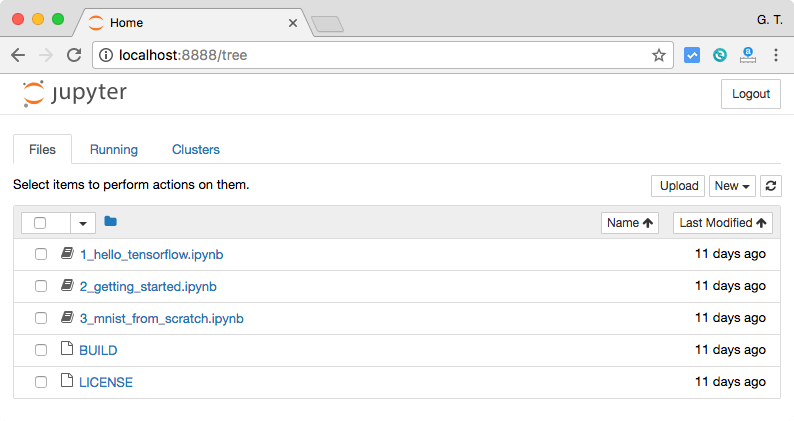The image size is (794, 421).
Task: Open the LICENSE file
Action: [106, 382]
